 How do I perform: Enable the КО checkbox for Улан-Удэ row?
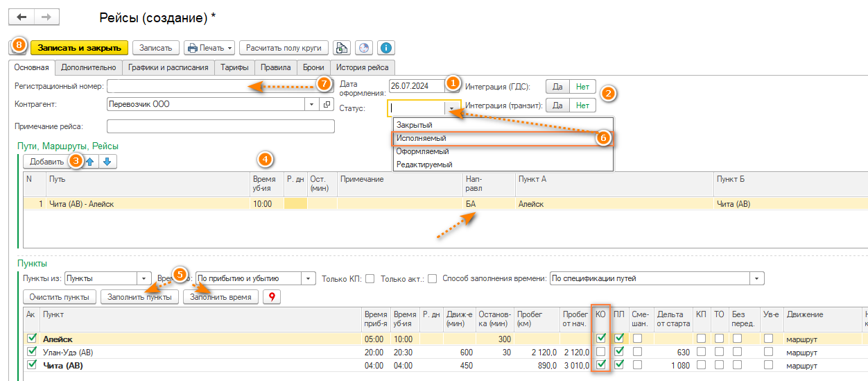coord(601,353)
